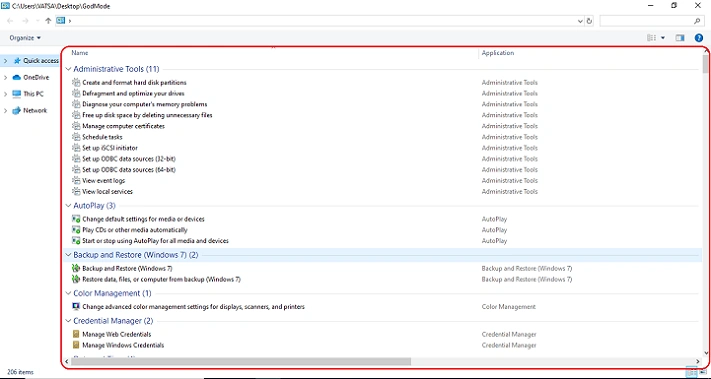The width and height of the screenshot is (711, 379).
Task: Open the Help question mark icon
Action: pyautogui.click(x=699, y=38)
